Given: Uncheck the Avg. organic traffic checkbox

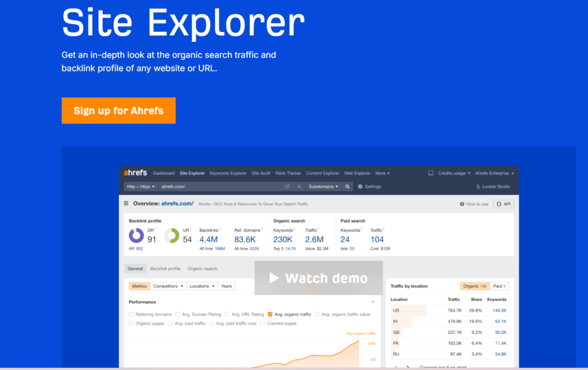Looking at the screenshot, I should pyautogui.click(x=270, y=314).
